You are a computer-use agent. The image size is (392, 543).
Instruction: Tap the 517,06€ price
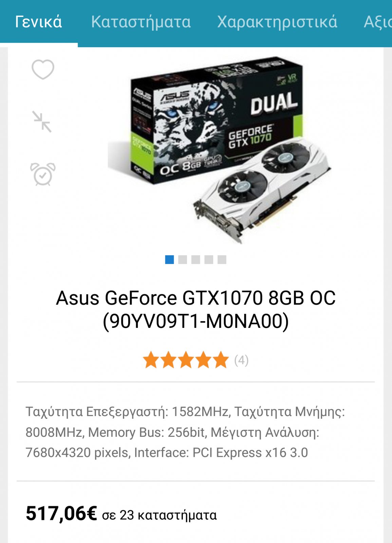(x=61, y=513)
